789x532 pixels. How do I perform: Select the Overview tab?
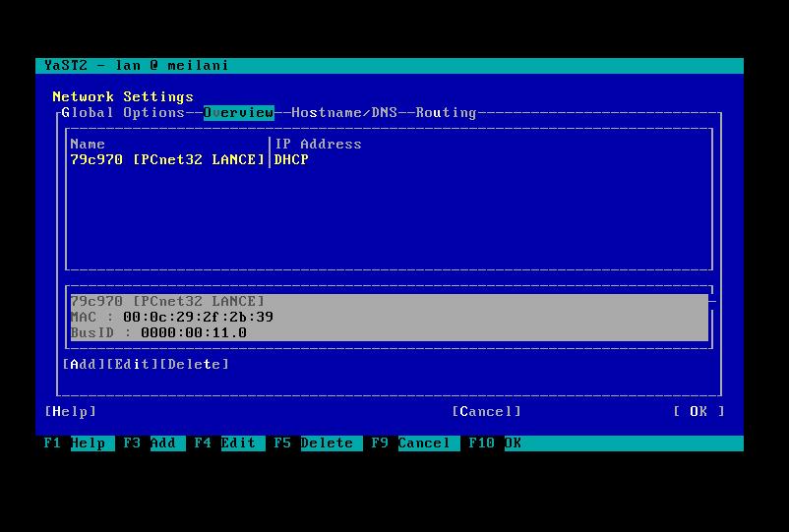point(238,113)
